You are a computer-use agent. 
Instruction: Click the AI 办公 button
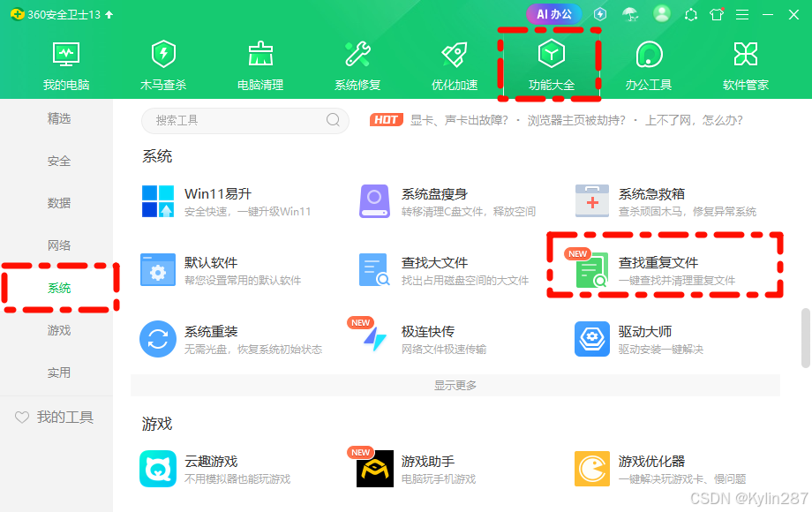[x=553, y=14]
